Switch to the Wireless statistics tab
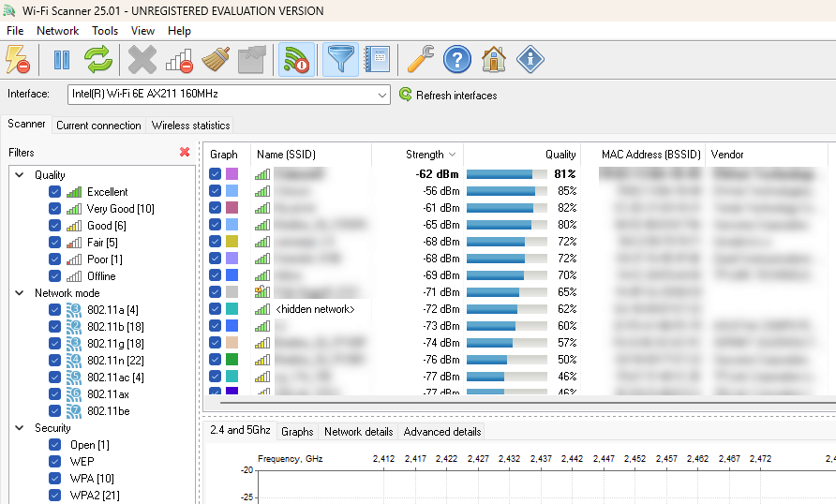836x504 pixels. pyautogui.click(x=190, y=126)
